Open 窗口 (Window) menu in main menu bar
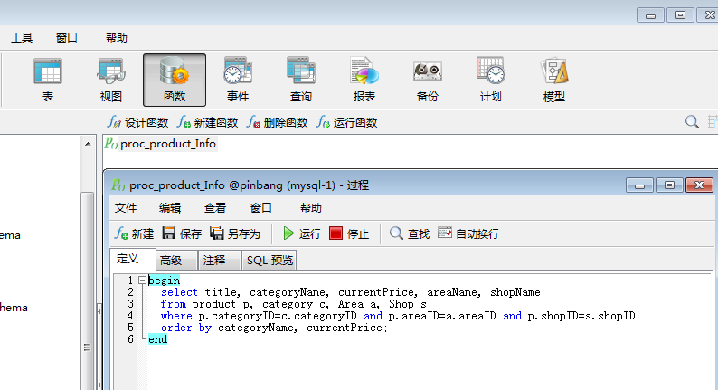Screen dimensions: 718x390 (67, 38)
